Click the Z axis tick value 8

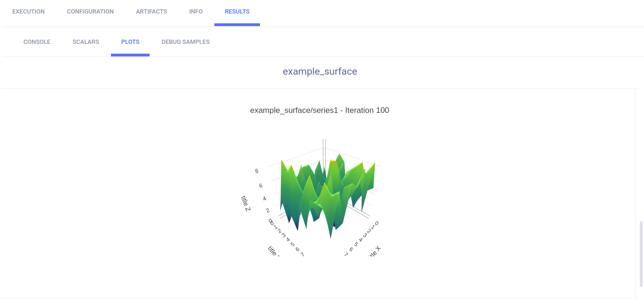pyautogui.click(x=256, y=171)
